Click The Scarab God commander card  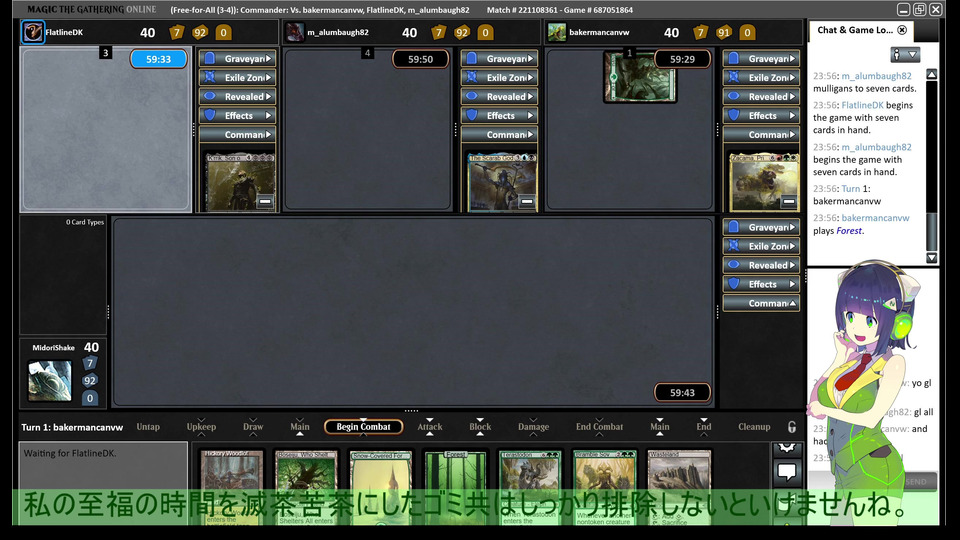(x=501, y=182)
